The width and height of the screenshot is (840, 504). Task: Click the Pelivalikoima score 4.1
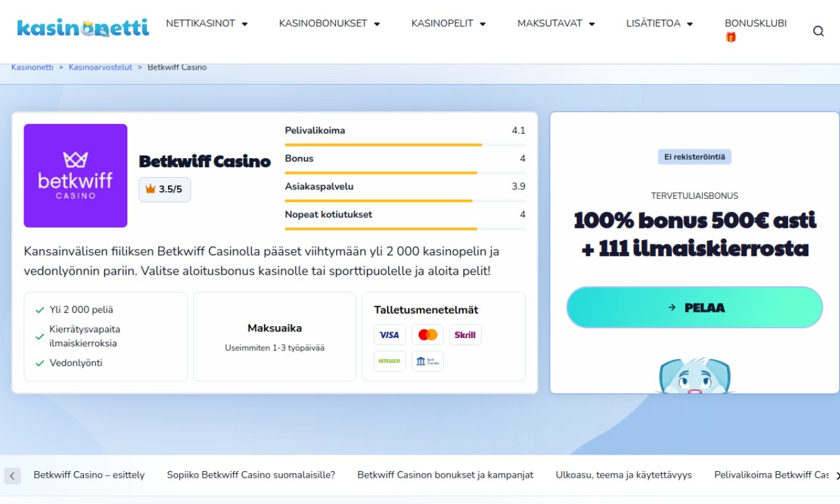click(518, 131)
